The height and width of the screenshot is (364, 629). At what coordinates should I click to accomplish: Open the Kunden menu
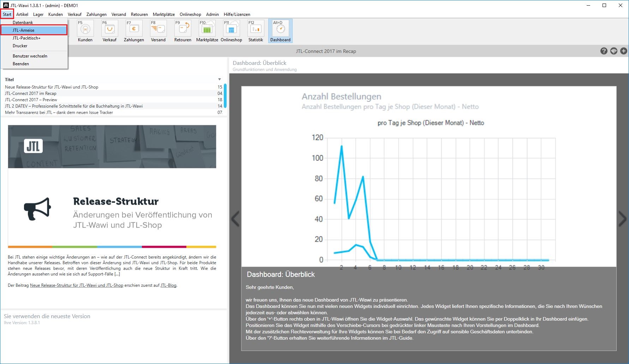pyautogui.click(x=55, y=14)
